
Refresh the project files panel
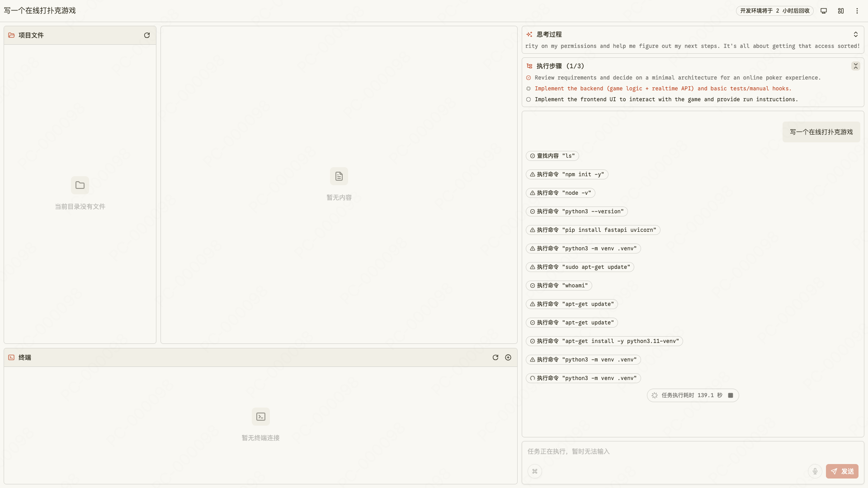(147, 35)
